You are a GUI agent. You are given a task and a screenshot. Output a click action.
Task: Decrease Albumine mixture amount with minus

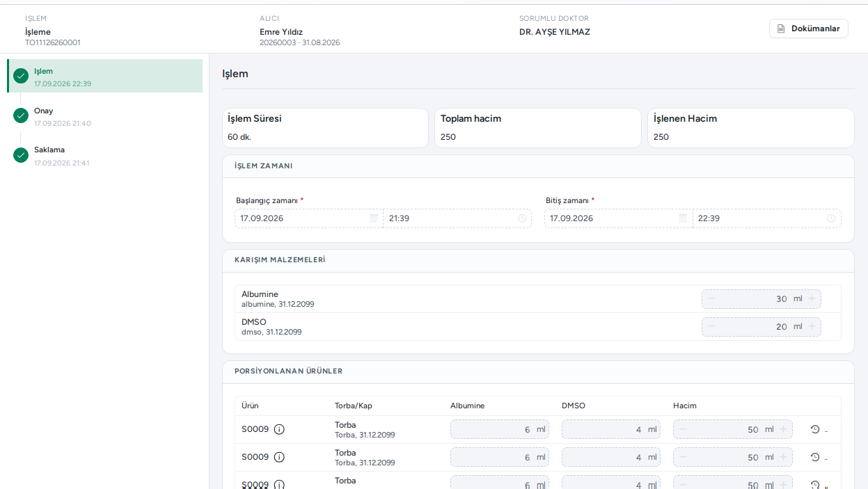(x=711, y=298)
